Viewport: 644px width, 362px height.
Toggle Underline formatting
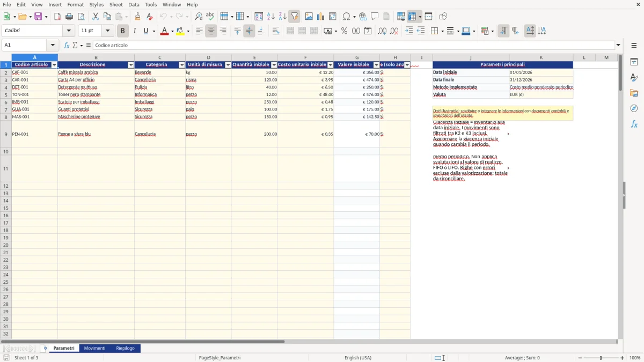[x=145, y=31]
